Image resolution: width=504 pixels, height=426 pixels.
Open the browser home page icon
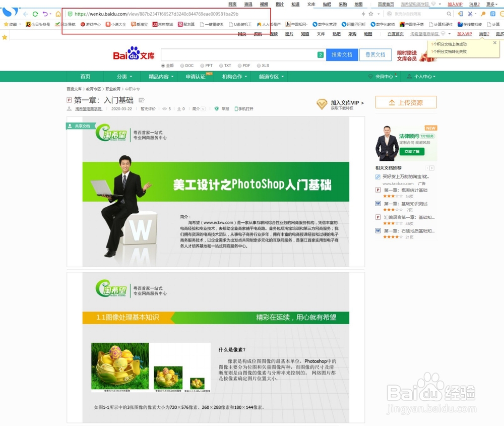[58, 14]
